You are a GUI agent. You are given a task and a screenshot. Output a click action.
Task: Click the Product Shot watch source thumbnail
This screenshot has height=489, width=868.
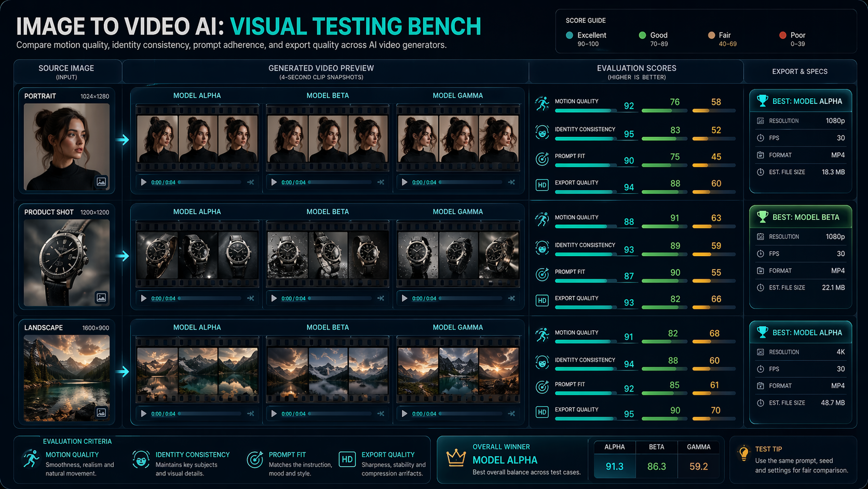[x=66, y=262]
